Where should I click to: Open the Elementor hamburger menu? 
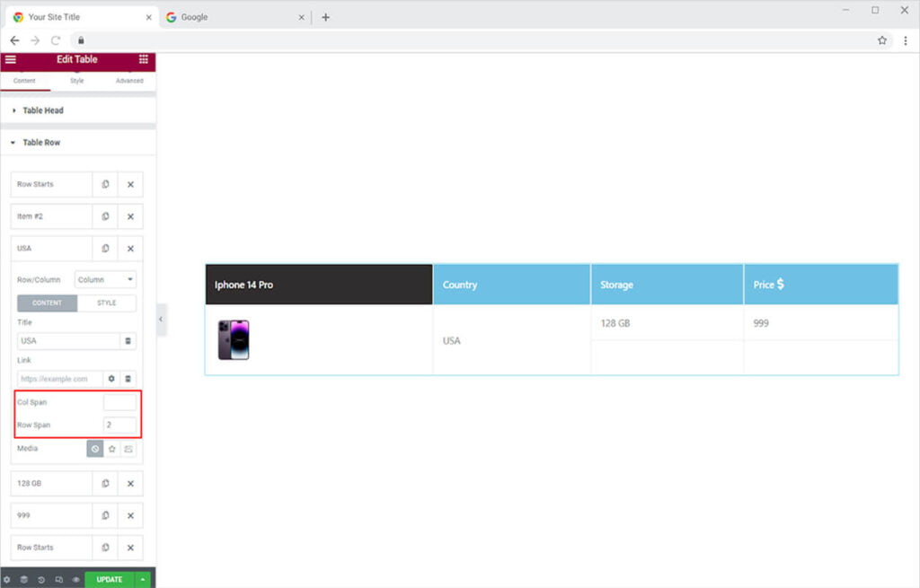11,59
